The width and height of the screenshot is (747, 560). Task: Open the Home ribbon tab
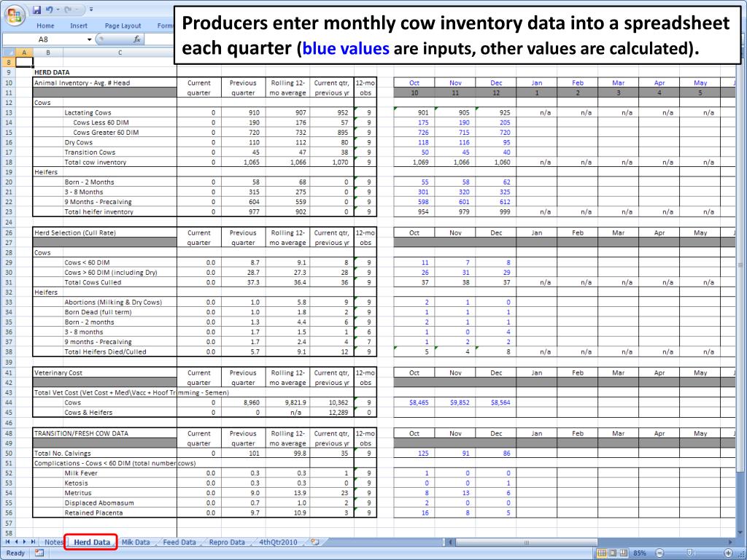(45, 26)
